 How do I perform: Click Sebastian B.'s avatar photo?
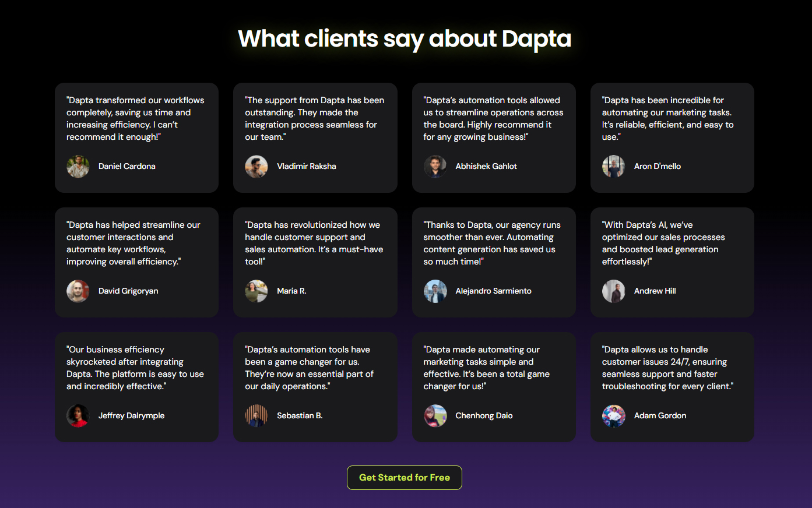[x=256, y=416]
